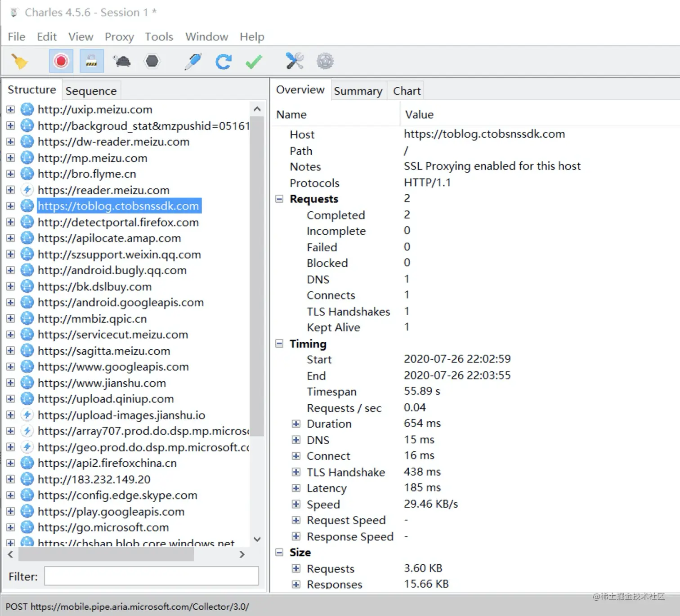Expand the https://www.jianshu.com node
Screen dimensions: 680x616
pyautogui.click(x=11, y=383)
